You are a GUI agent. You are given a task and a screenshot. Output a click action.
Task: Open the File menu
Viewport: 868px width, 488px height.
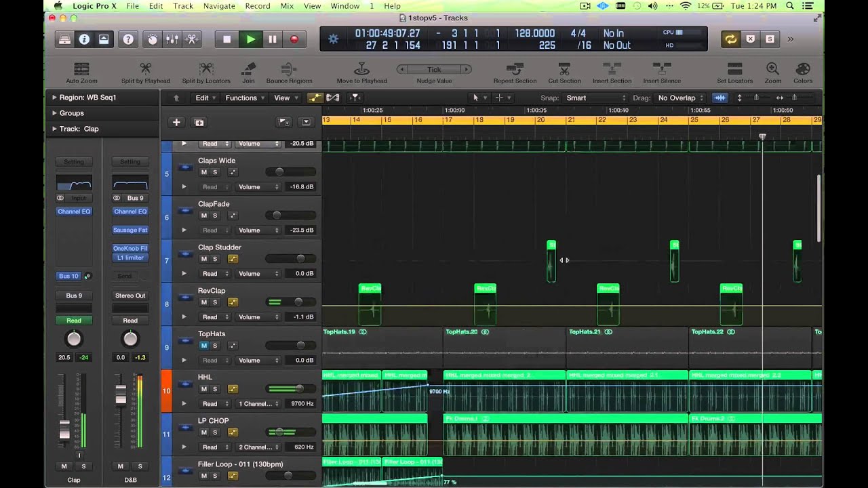(x=132, y=6)
